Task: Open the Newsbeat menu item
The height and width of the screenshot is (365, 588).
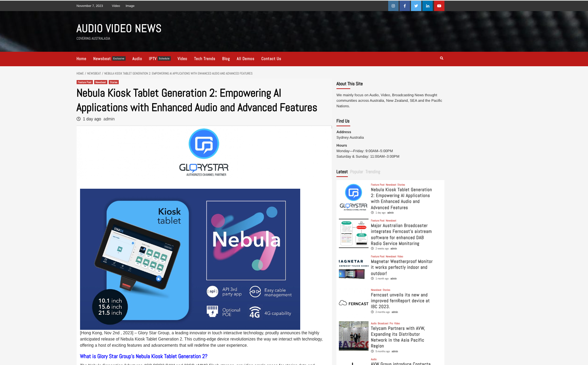Action: pyautogui.click(x=102, y=59)
